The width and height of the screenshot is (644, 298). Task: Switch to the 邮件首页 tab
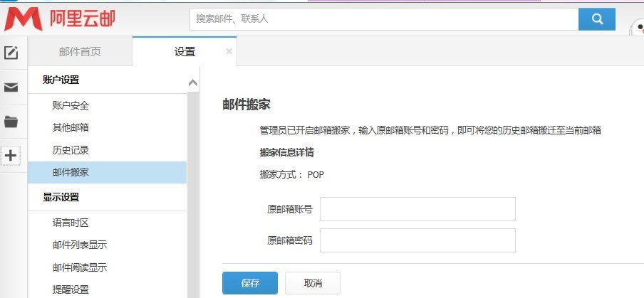(x=80, y=51)
